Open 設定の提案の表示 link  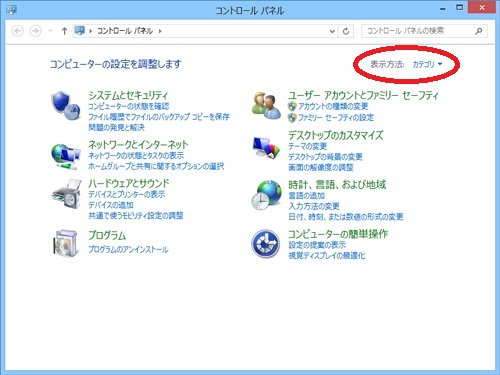click(x=317, y=245)
